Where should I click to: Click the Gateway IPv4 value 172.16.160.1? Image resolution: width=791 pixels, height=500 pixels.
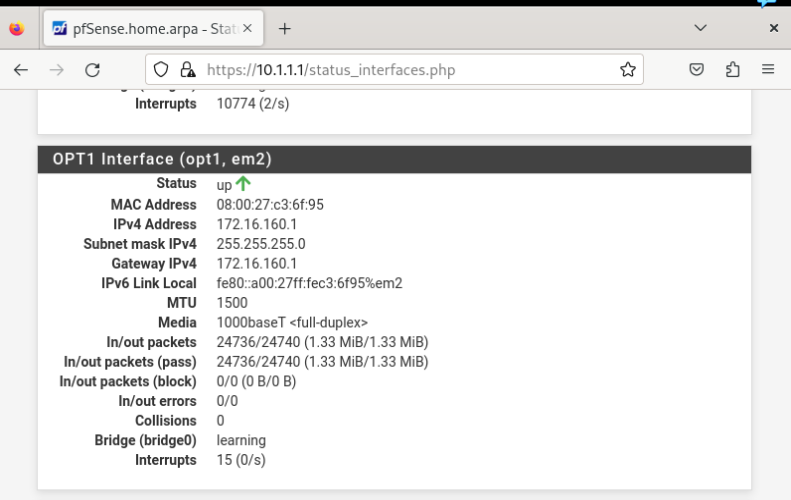[x=257, y=264]
